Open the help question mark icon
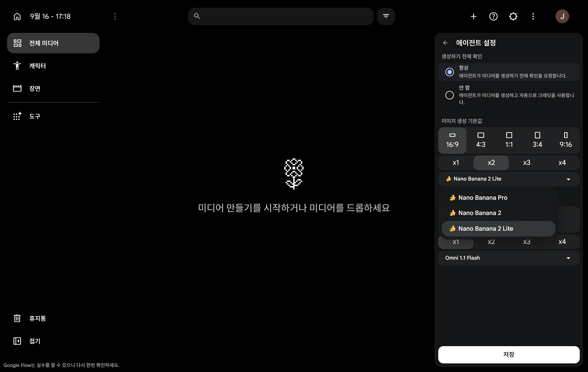This screenshot has width=588, height=372. coord(493,16)
